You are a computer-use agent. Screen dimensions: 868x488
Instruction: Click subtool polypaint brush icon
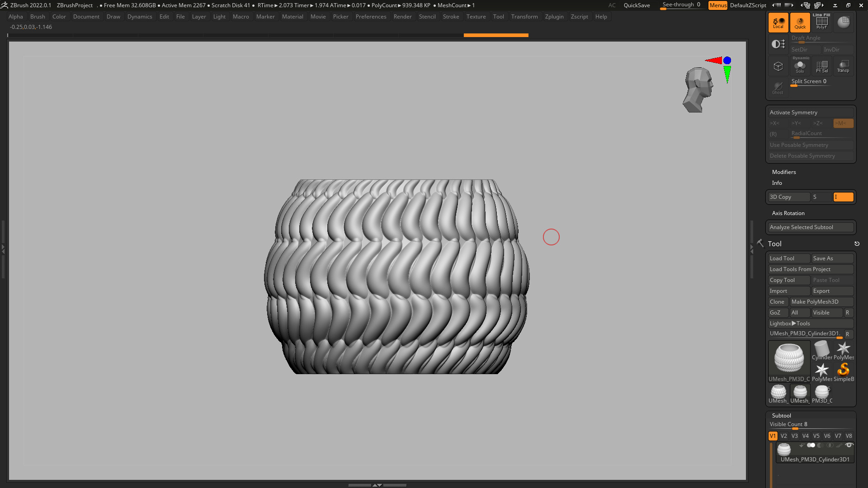point(839,446)
